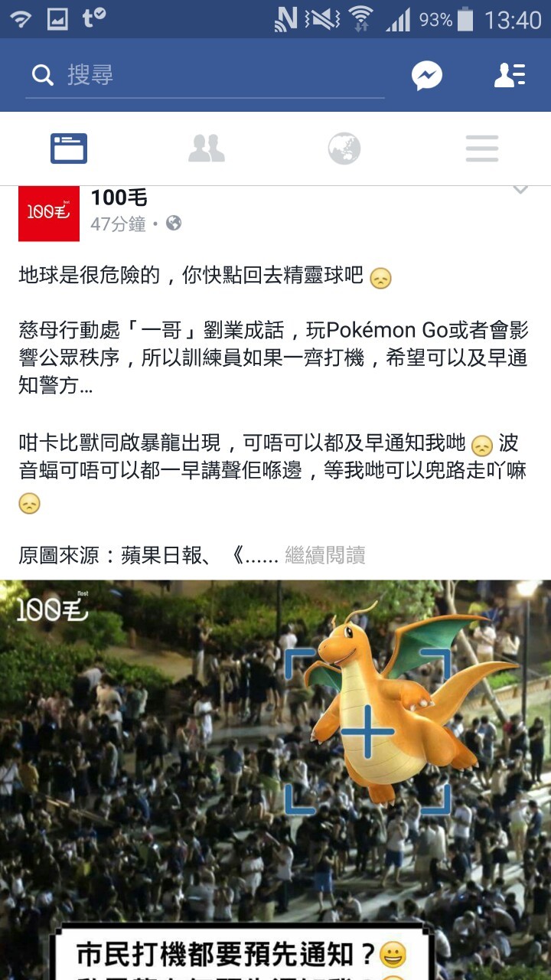Tap the 47分鐘 post timestamp

click(118, 224)
